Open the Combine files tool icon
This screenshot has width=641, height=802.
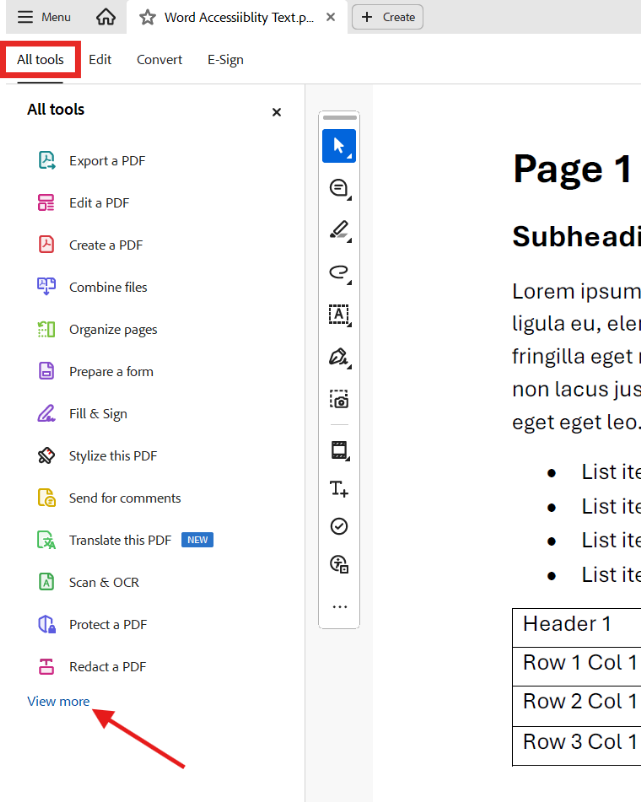47,286
